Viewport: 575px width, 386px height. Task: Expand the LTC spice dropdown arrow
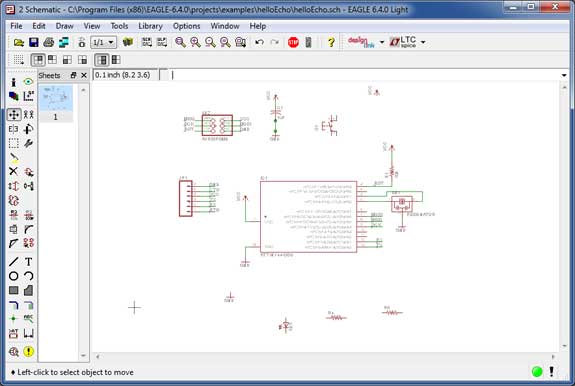coord(423,42)
